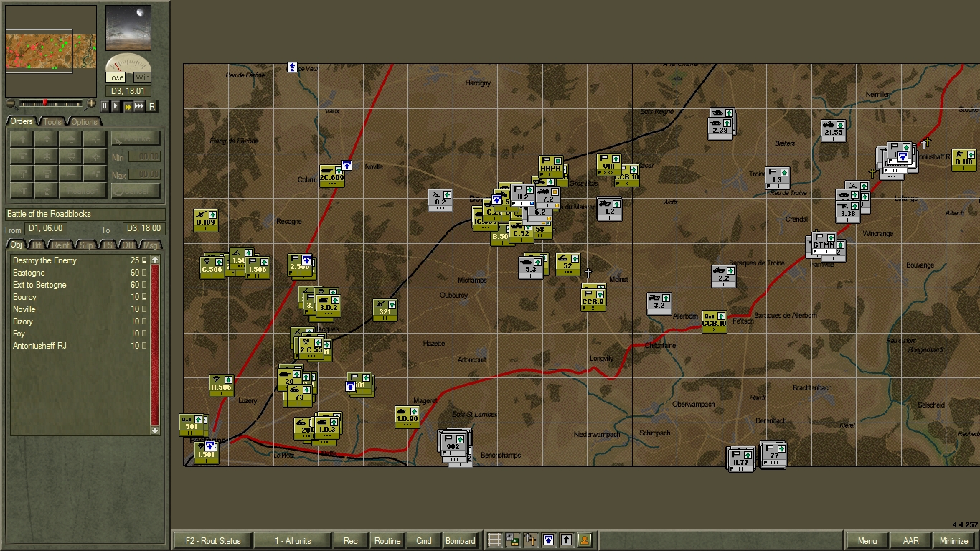This screenshot has width=980, height=551.
Task: Open the FS fire support tab
Action: click(x=108, y=245)
